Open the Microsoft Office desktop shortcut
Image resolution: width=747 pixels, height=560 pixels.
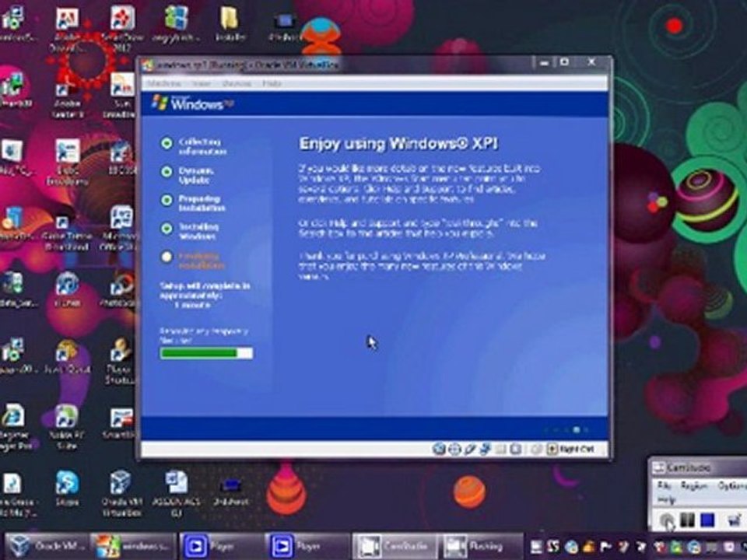(x=120, y=229)
